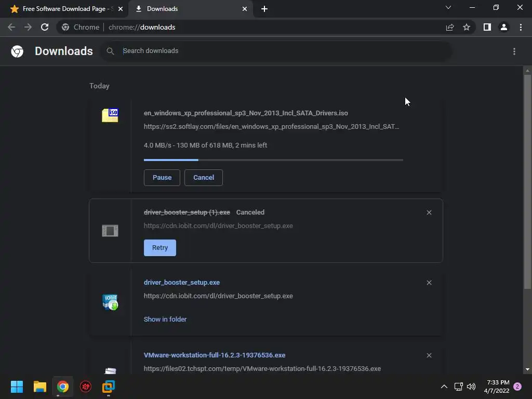Image resolution: width=532 pixels, height=399 pixels.
Task: Open VMware Workstation from taskbar
Action: point(109,387)
